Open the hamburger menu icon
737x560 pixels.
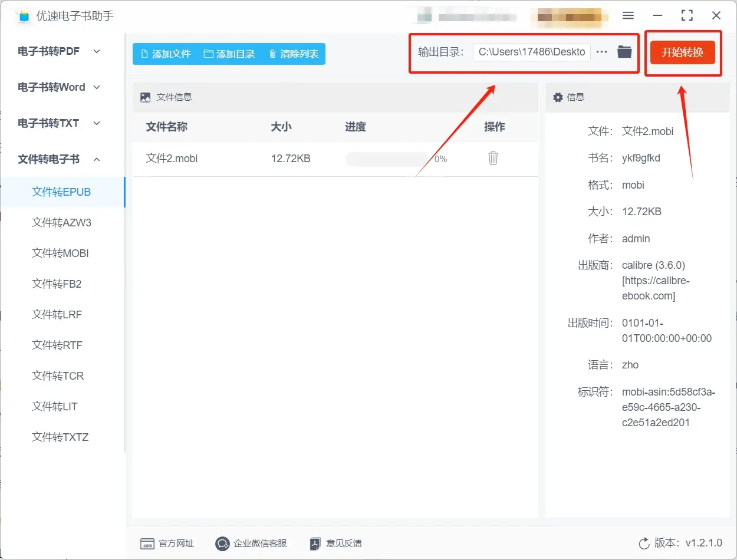coord(628,15)
